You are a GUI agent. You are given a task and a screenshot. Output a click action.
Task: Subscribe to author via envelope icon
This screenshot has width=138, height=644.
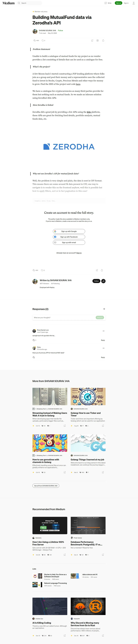point(103,281)
